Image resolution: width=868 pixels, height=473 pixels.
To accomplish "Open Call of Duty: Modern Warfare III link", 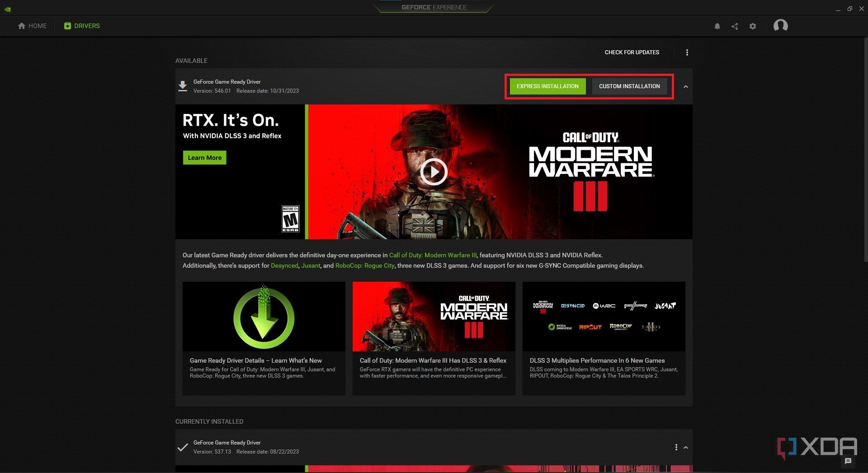I will click(x=433, y=255).
